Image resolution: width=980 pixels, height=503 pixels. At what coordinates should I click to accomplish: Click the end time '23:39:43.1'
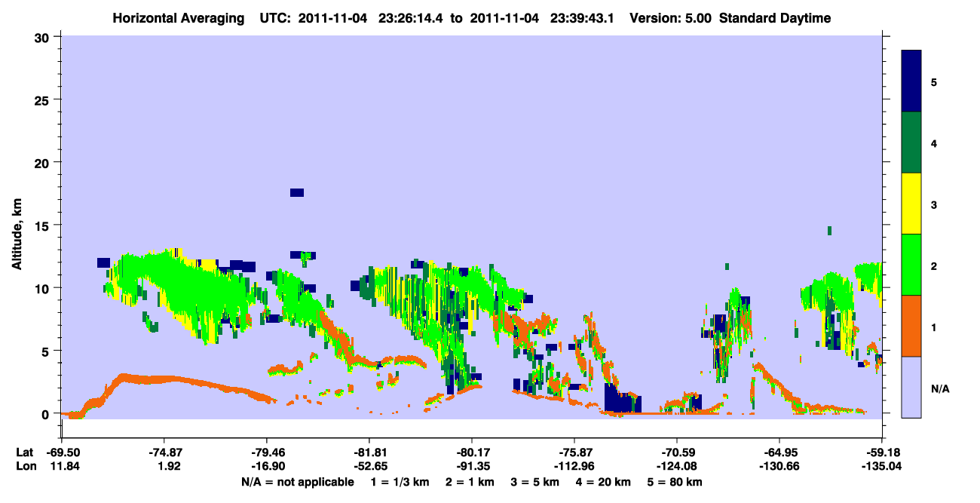pos(581,18)
